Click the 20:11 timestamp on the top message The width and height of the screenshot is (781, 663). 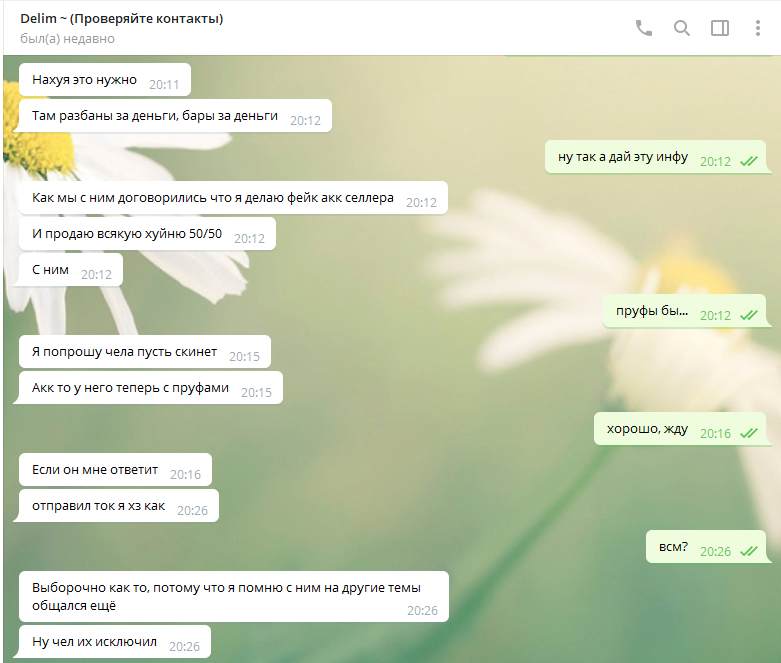[x=164, y=85]
